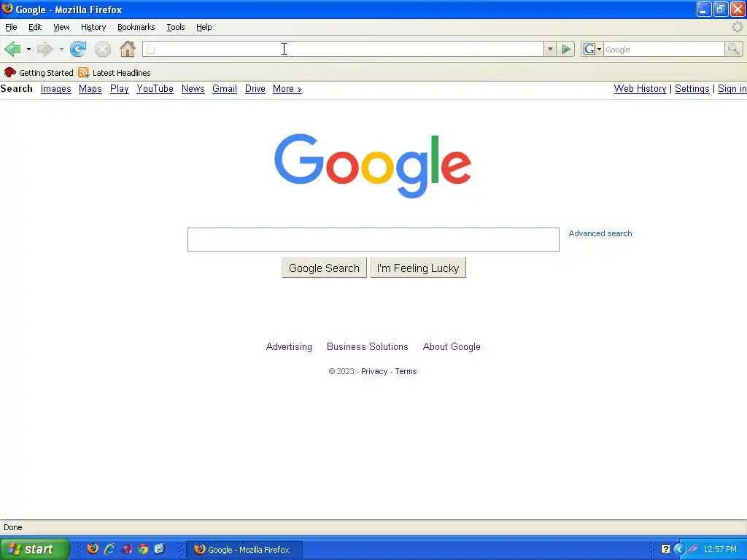Click the Play link
The height and width of the screenshot is (560, 747).
[x=120, y=89]
